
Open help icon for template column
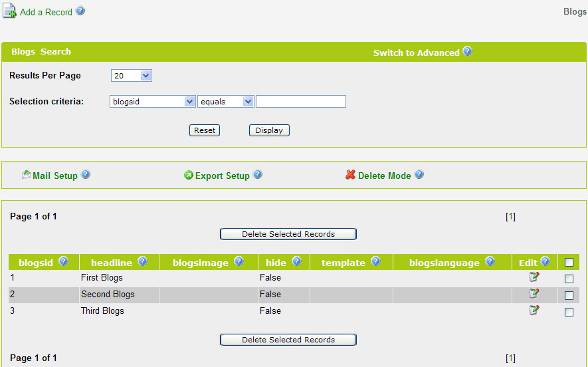[x=376, y=261]
